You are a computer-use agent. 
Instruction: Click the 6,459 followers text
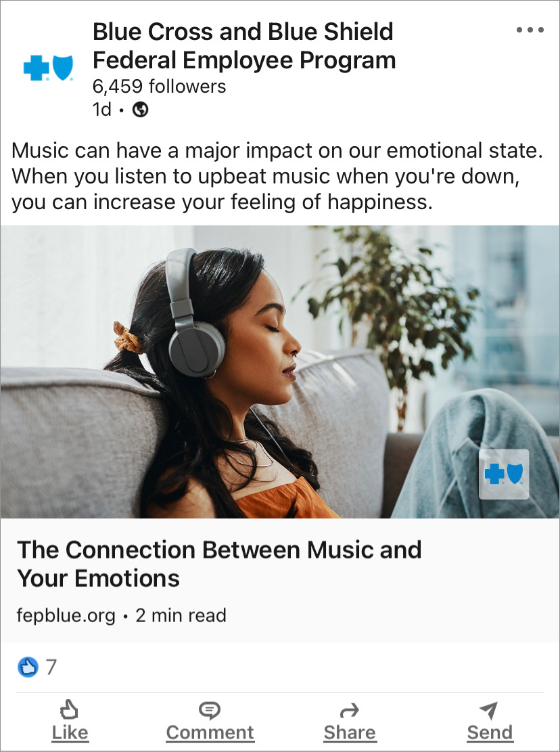(x=159, y=87)
